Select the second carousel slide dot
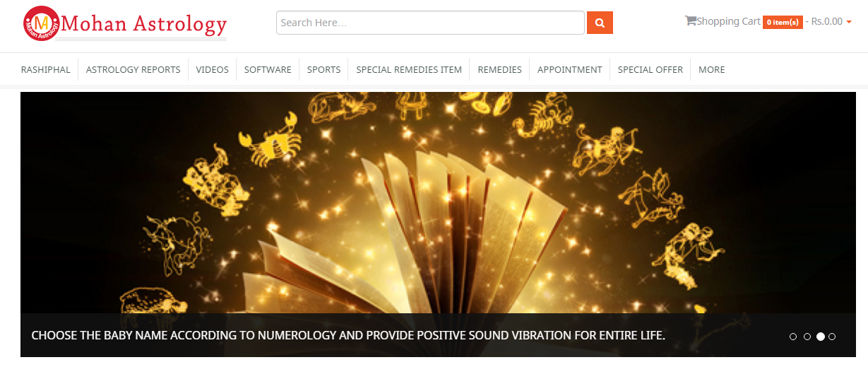 click(x=807, y=337)
